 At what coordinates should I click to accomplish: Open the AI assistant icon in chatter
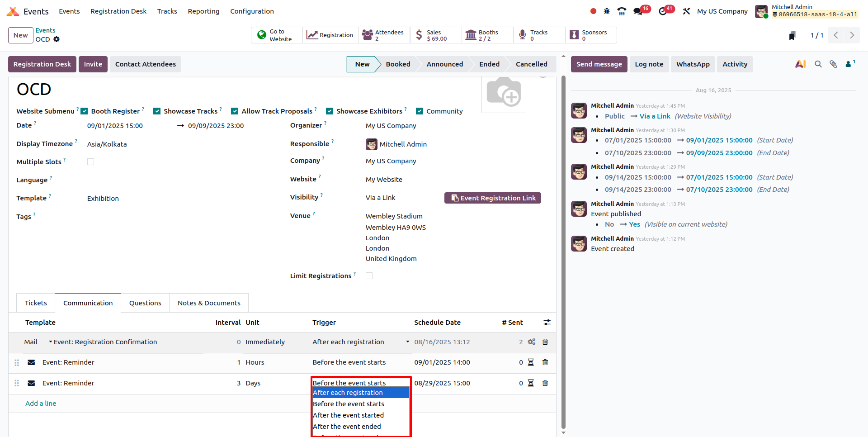point(800,64)
